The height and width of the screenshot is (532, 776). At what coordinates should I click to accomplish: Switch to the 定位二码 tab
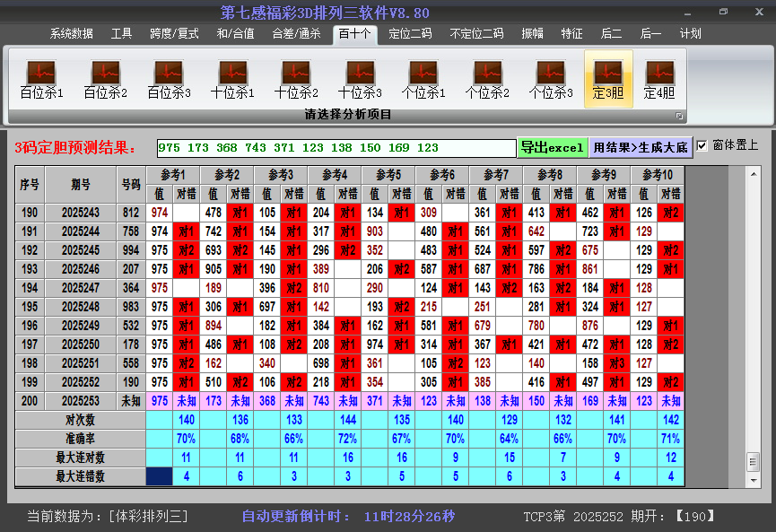410,34
